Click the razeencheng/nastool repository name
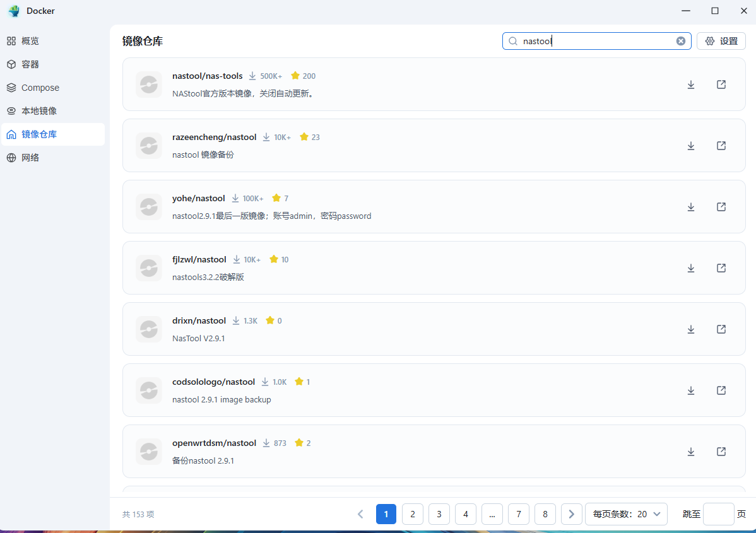 pos(214,137)
